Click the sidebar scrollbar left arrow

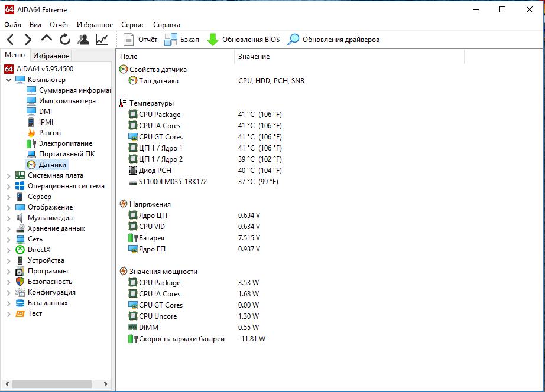coord(7,384)
